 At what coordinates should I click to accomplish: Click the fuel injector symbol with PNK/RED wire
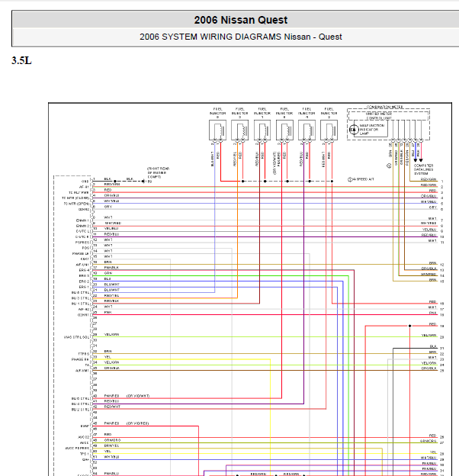[x=284, y=130]
